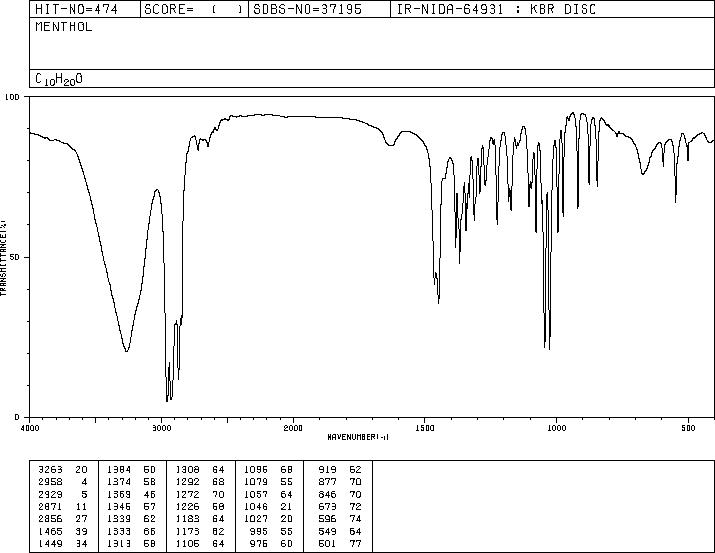Click transmittance 77 beside peak 501

click(355, 544)
